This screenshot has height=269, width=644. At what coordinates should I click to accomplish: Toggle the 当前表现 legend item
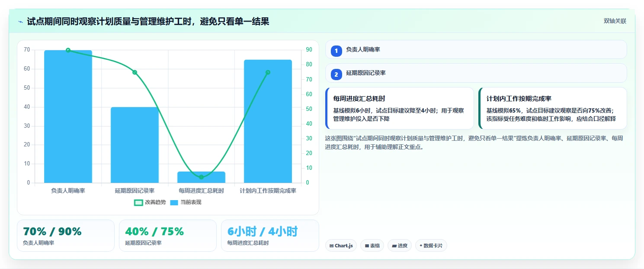point(186,202)
